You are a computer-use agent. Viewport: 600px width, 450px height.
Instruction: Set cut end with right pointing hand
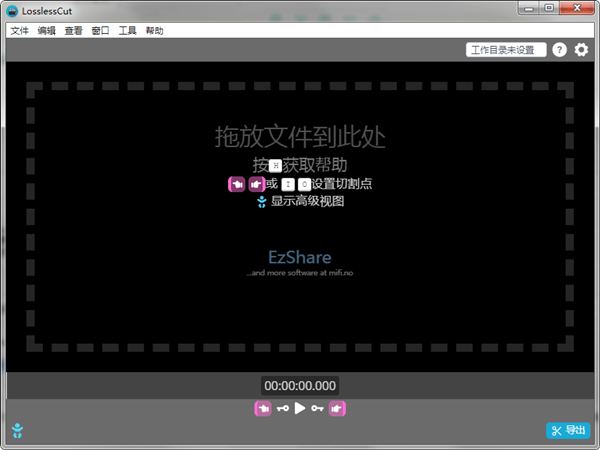(x=337, y=408)
